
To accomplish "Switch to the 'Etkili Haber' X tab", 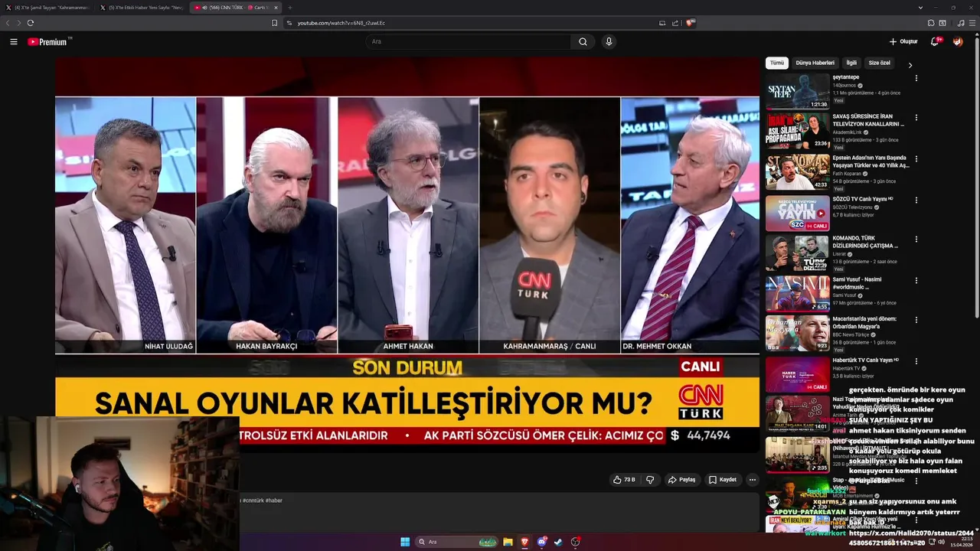I will (x=142, y=7).
